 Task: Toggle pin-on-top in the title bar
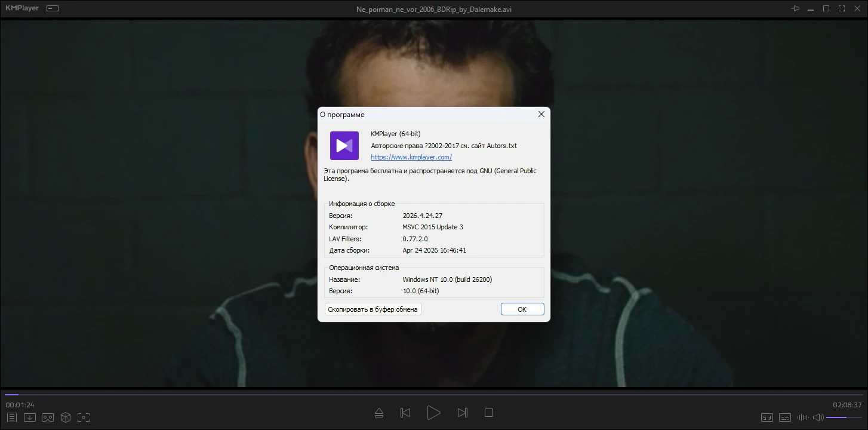(795, 8)
